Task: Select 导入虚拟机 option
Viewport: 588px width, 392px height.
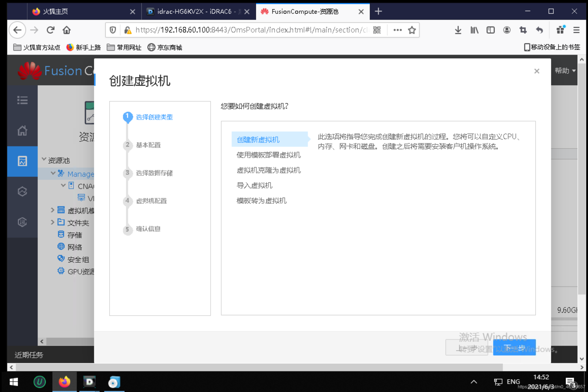Action: pyautogui.click(x=254, y=185)
